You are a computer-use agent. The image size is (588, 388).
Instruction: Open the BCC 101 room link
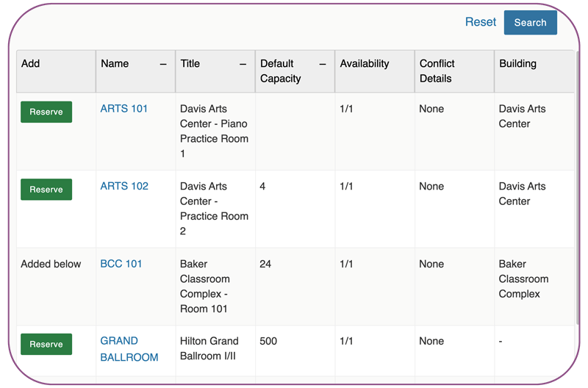click(x=121, y=264)
